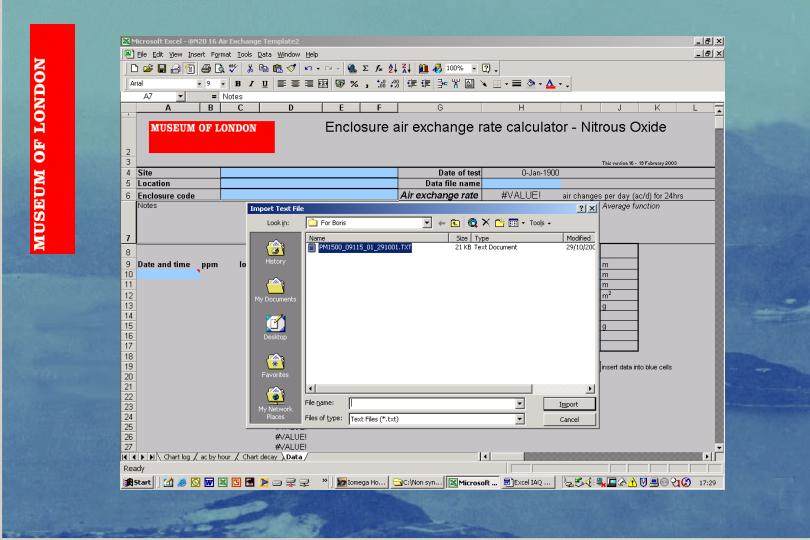Open Print Preview from the toolbar
The image size is (810, 540).
220,68
